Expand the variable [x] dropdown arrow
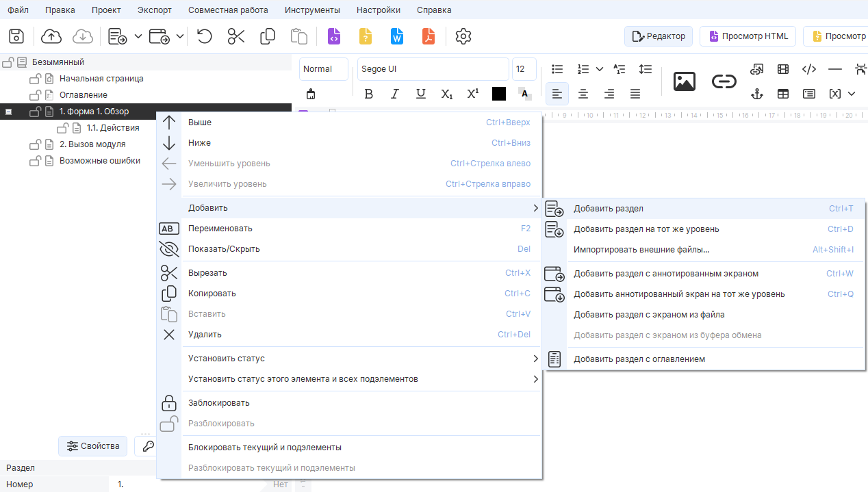The height and width of the screenshot is (492, 868). (852, 94)
